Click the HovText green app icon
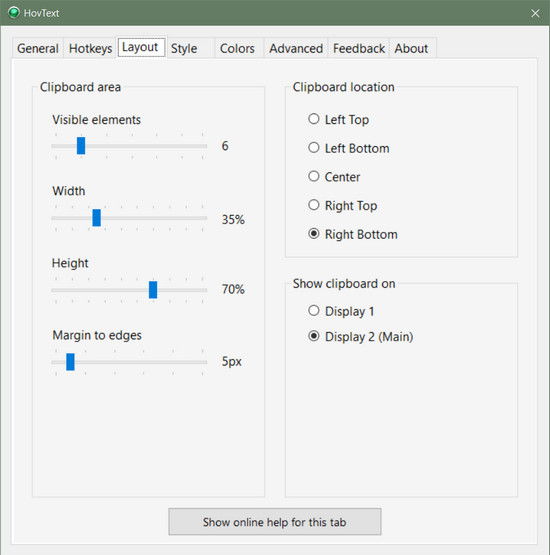550x555 pixels. pyautogui.click(x=14, y=13)
